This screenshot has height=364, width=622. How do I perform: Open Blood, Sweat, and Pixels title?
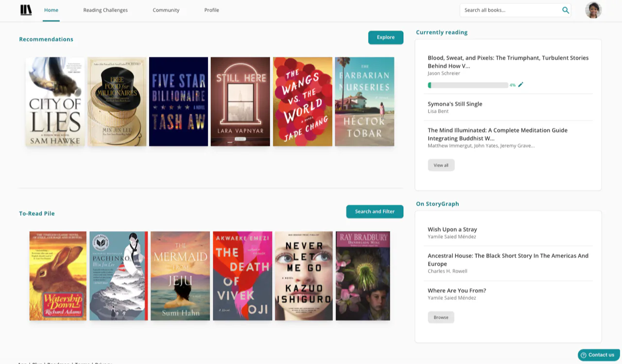click(508, 62)
